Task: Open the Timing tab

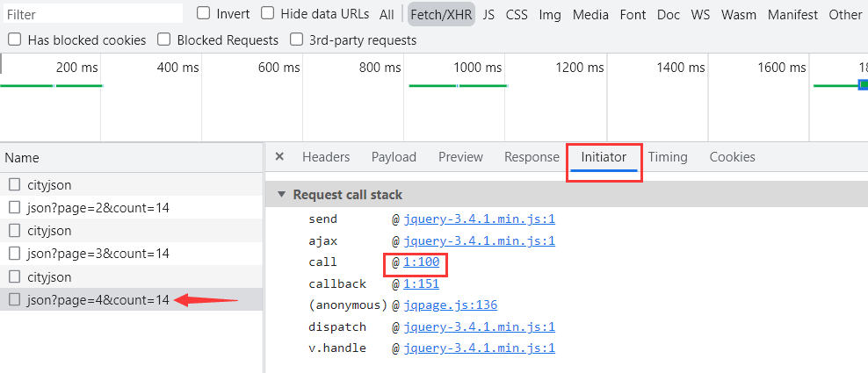Action: (668, 157)
